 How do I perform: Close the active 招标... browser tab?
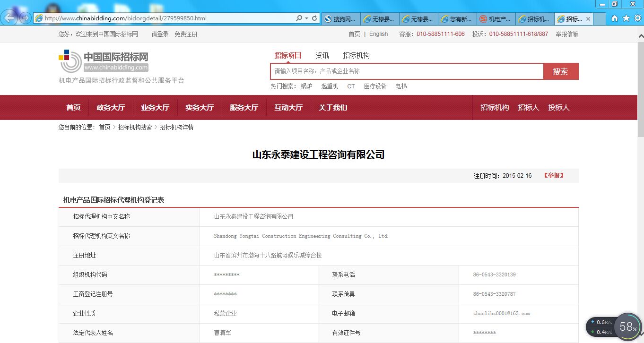click(588, 19)
